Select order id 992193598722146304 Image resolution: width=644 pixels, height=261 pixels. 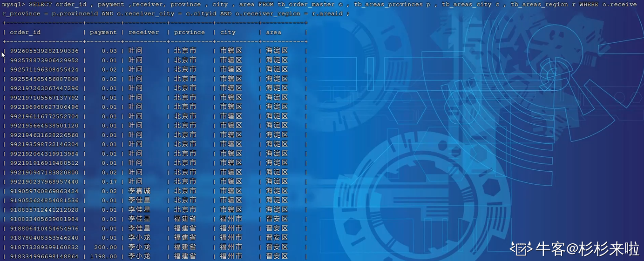tap(44, 144)
